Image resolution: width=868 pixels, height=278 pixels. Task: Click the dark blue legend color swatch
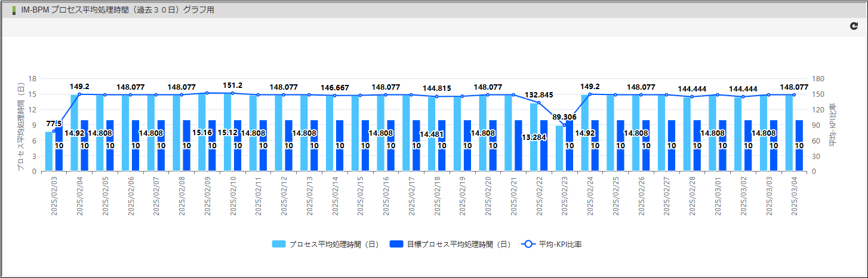[396, 245]
